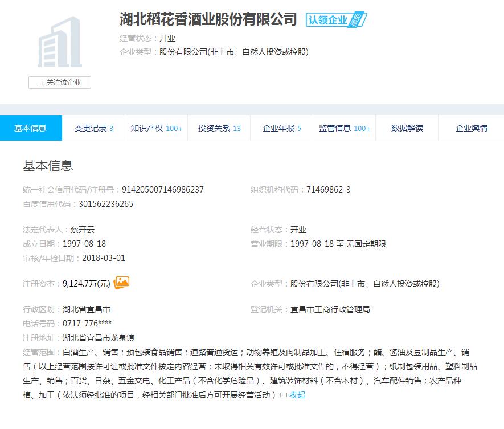The height and width of the screenshot is (429, 504).
Task: Collapse business scope with 收起 link
Action: tap(297, 395)
